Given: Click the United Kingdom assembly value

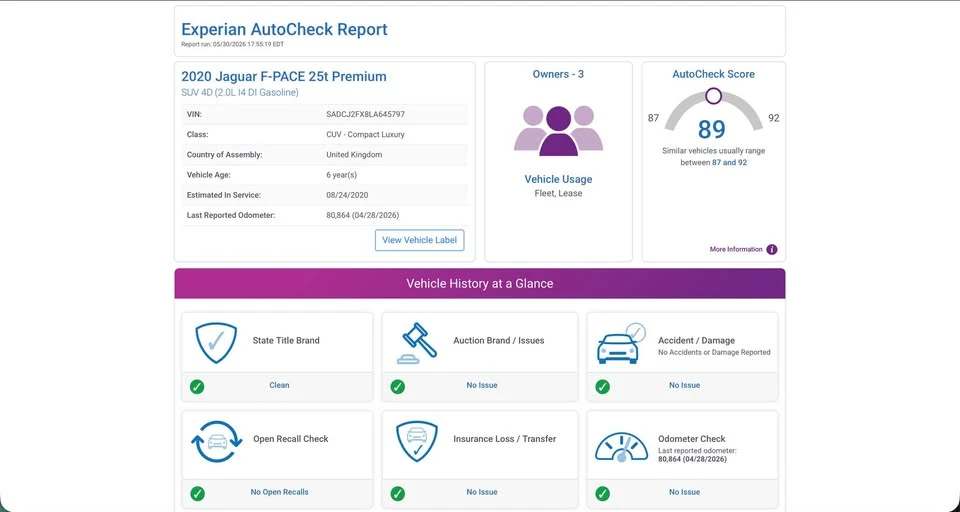Looking at the screenshot, I should pyautogui.click(x=354, y=155).
